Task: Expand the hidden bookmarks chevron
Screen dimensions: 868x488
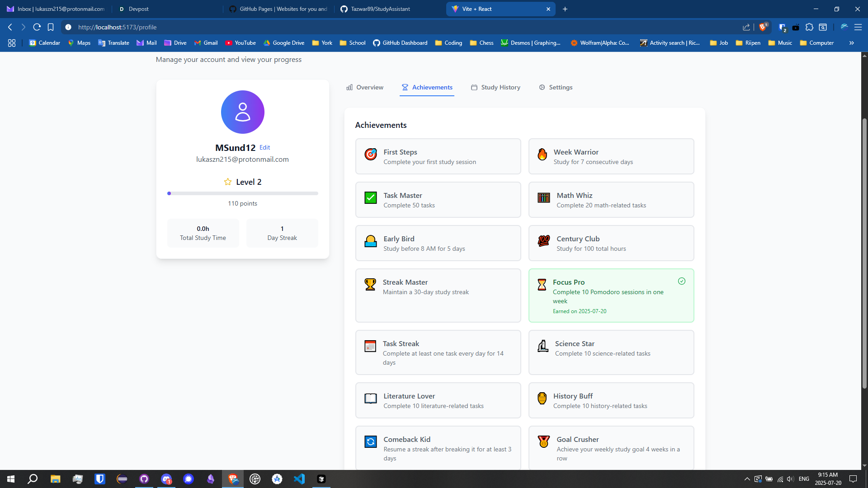Action: point(851,43)
